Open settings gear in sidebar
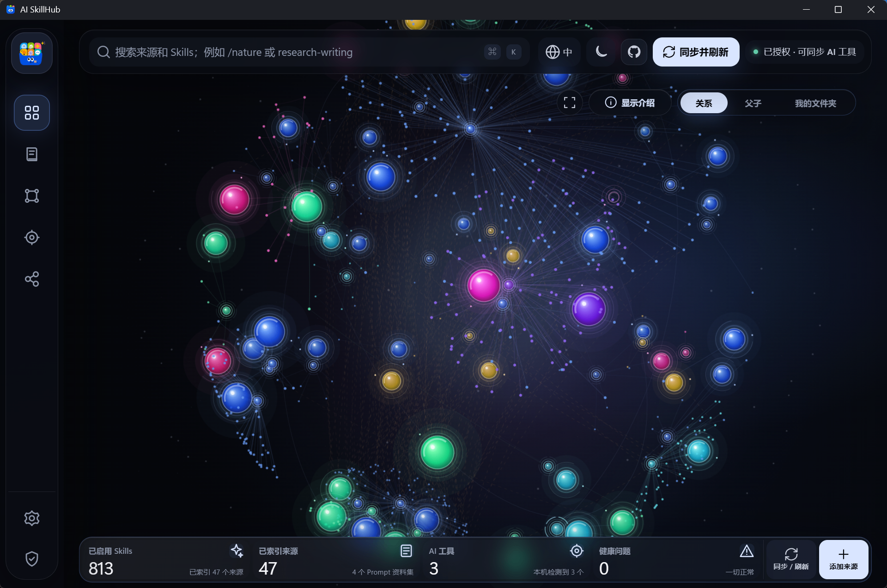This screenshot has height=588, width=887. click(32, 518)
